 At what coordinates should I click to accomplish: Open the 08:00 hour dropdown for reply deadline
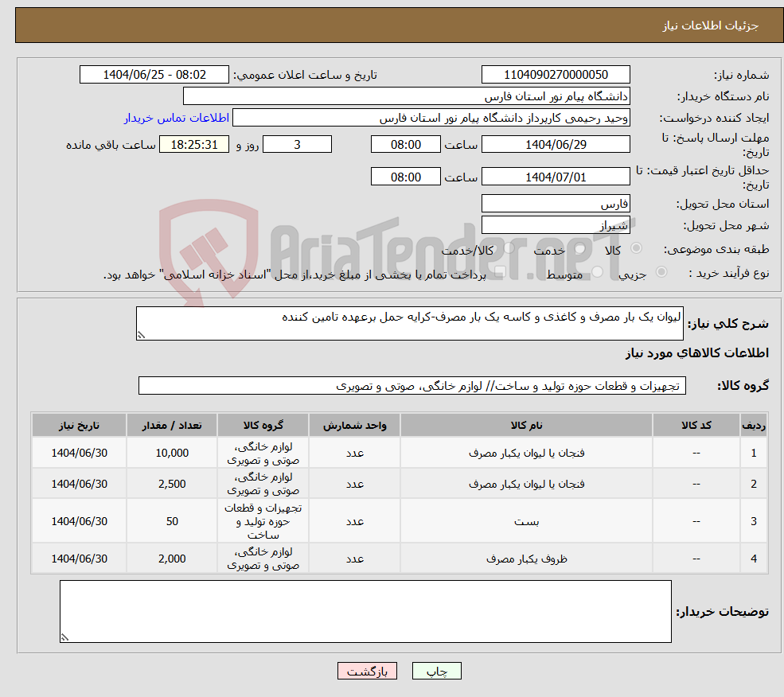(406, 144)
